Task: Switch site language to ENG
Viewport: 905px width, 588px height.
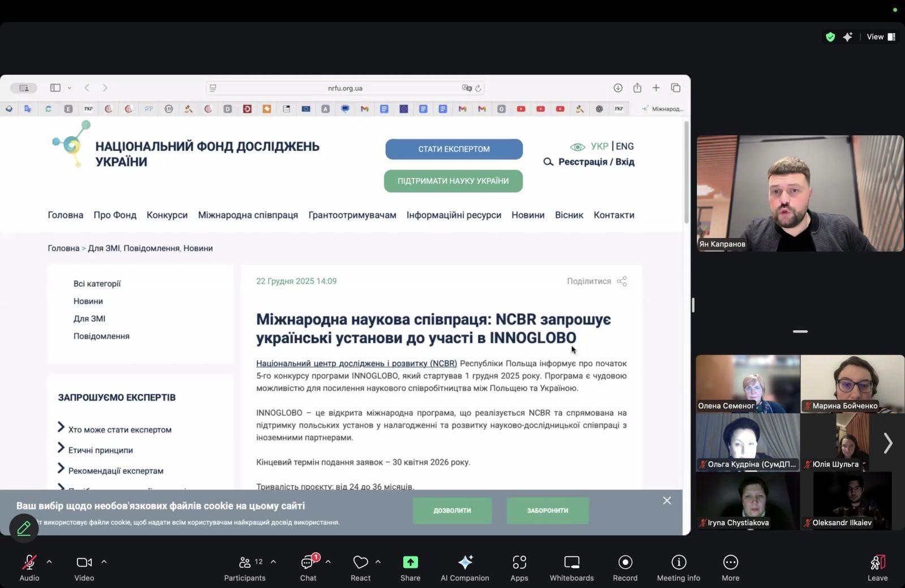Action: 625,146
